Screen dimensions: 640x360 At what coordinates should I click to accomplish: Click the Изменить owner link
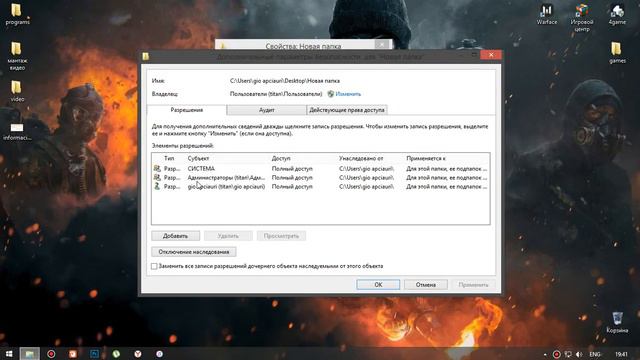coord(348,94)
